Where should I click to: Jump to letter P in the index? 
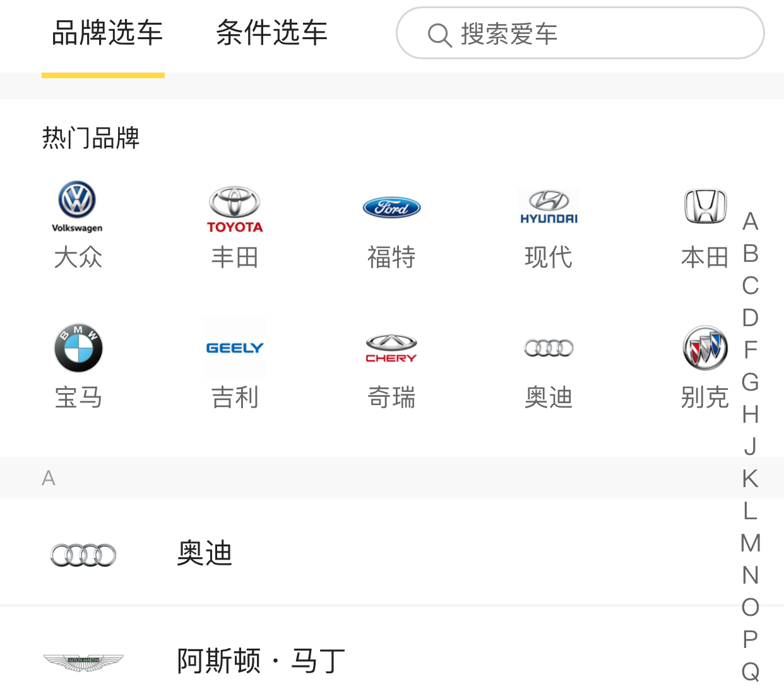click(x=750, y=640)
